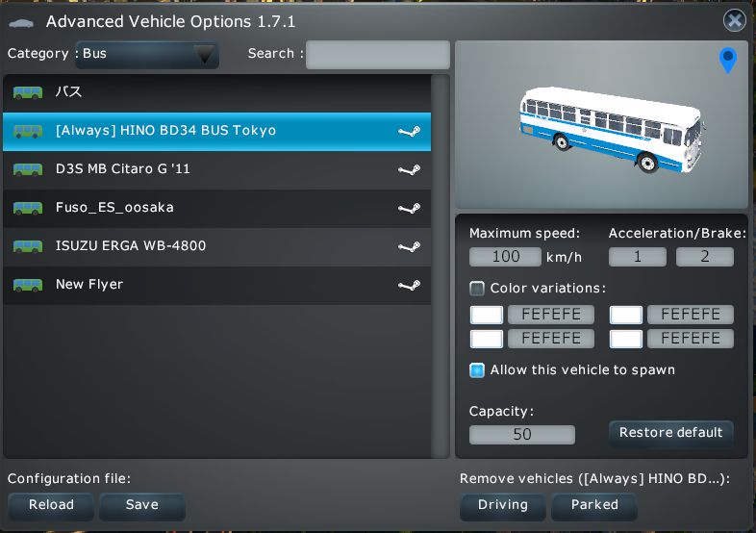
Task: Click the bottom-left FEFEFE hex field
Action: 551,339
